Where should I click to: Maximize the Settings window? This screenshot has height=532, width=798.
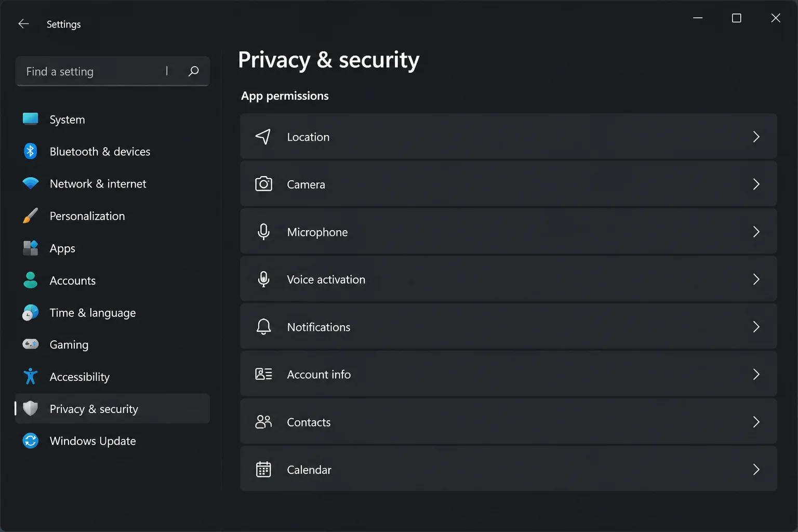pos(736,18)
